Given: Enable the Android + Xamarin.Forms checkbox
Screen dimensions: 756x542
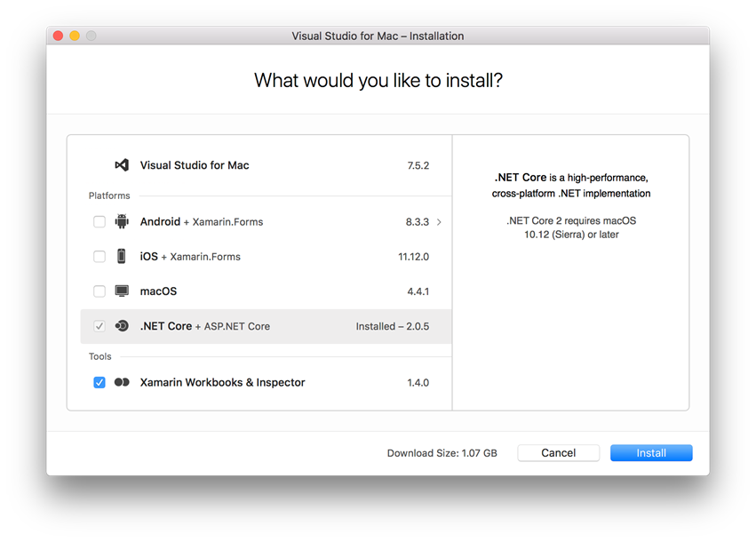Looking at the screenshot, I should [99, 222].
